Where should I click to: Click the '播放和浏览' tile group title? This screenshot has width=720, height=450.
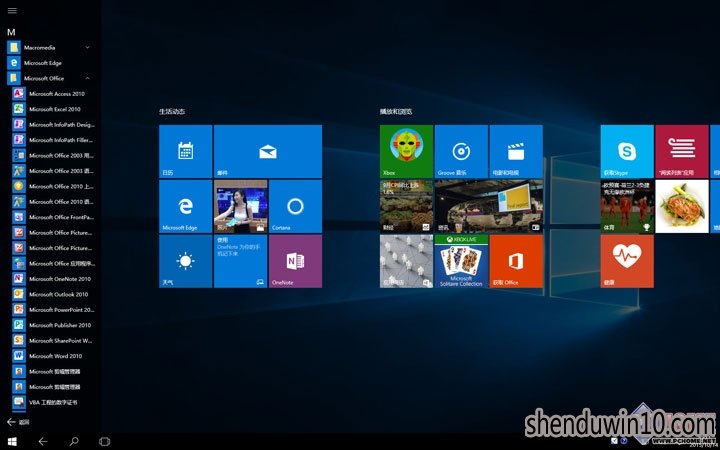coord(396,112)
